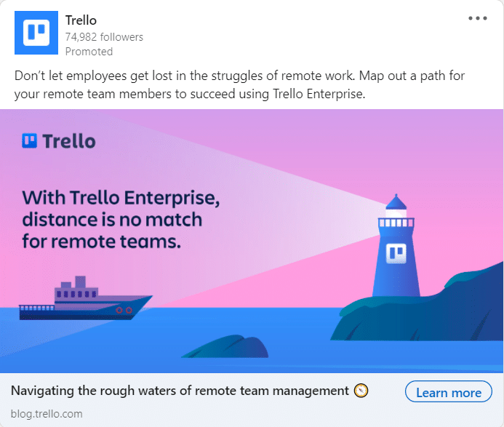This screenshot has width=504, height=427.
Task: Open the Trello company logo avatar
Action: tap(36, 33)
